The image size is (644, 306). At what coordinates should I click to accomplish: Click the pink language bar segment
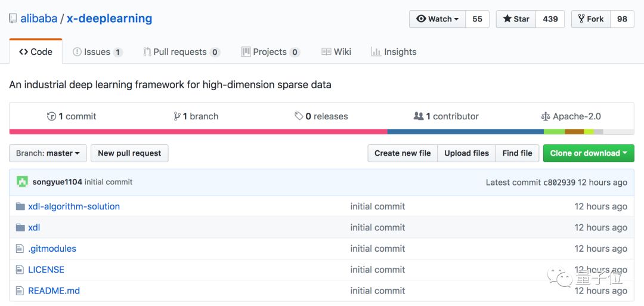[199, 131]
